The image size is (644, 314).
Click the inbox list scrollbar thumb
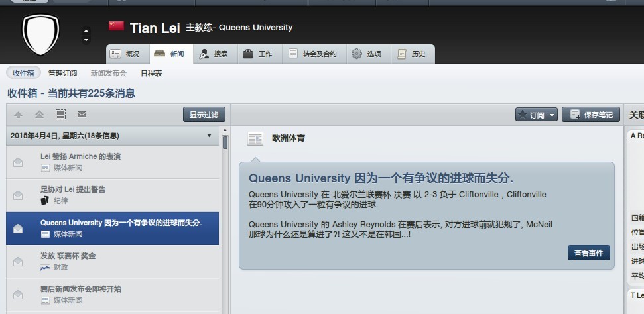(x=225, y=142)
